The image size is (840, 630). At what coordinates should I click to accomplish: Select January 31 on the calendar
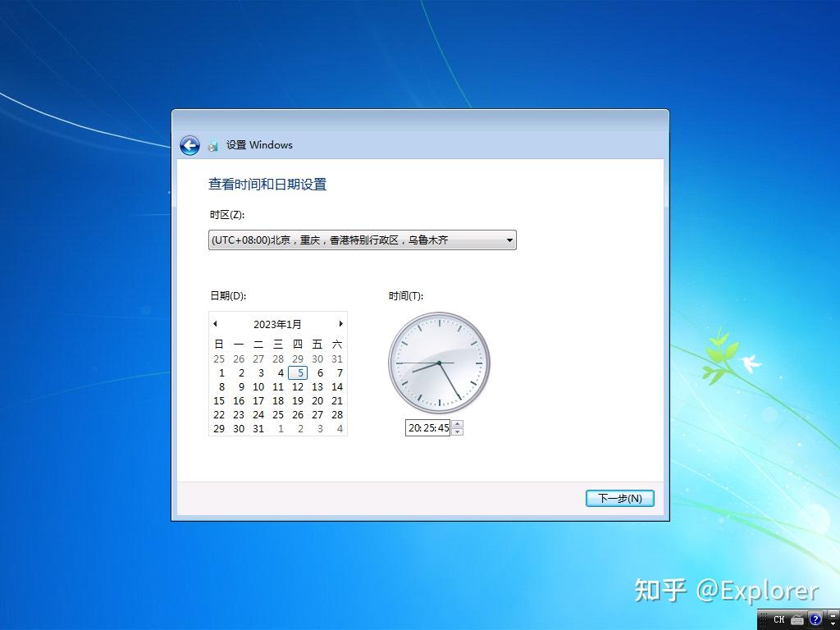pyautogui.click(x=258, y=428)
